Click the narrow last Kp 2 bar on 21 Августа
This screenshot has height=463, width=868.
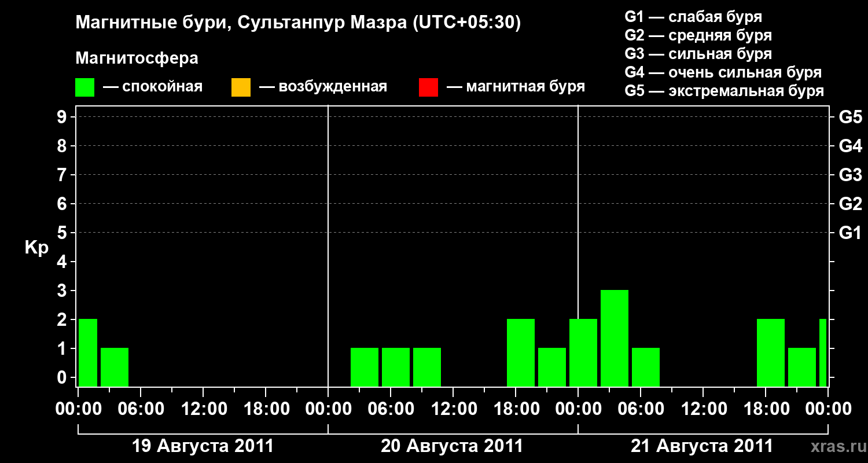click(x=823, y=352)
